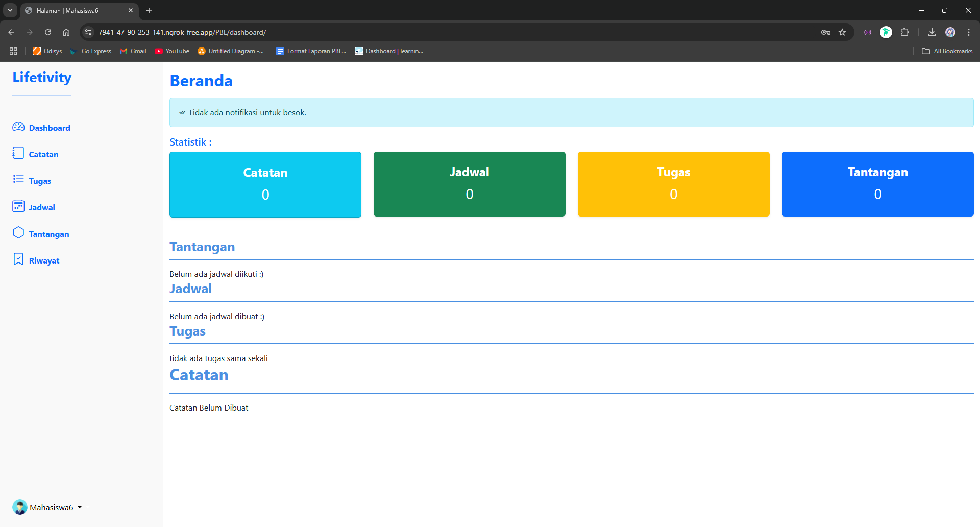Viewport: 980px width, 527px height.
Task: Click the Catatan notebook icon in sidebar
Action: coord(18,153)
